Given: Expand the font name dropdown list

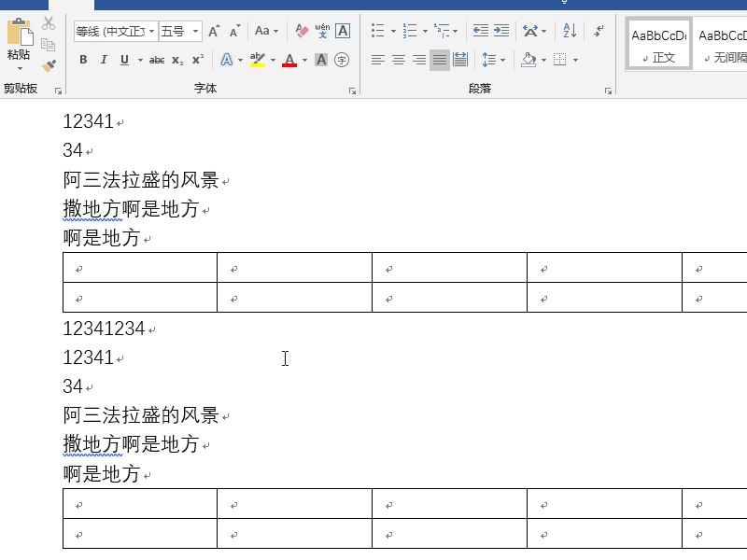Looking at the screenshot, I should tap(152, 32).
